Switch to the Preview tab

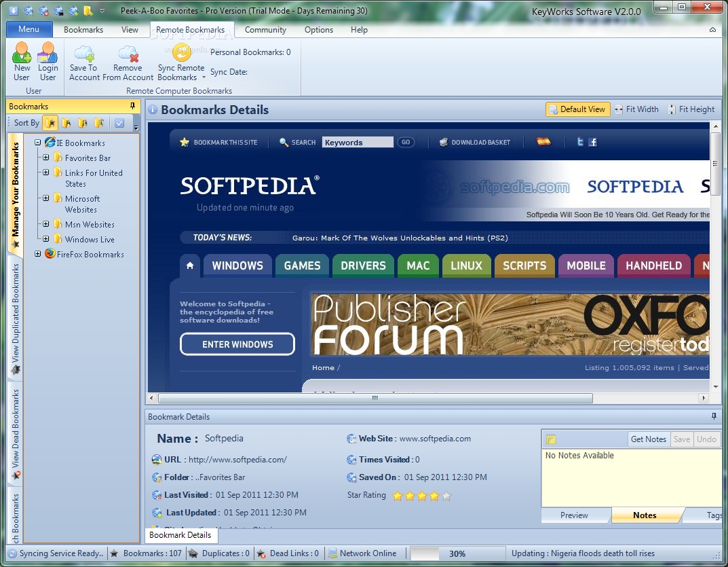point(574,515)
